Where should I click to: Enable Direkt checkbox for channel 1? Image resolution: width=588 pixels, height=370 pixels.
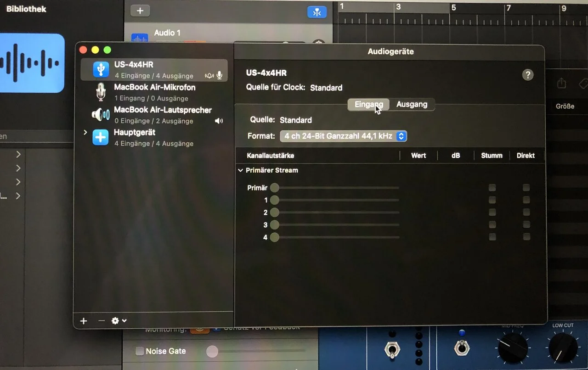pos(526,200)
